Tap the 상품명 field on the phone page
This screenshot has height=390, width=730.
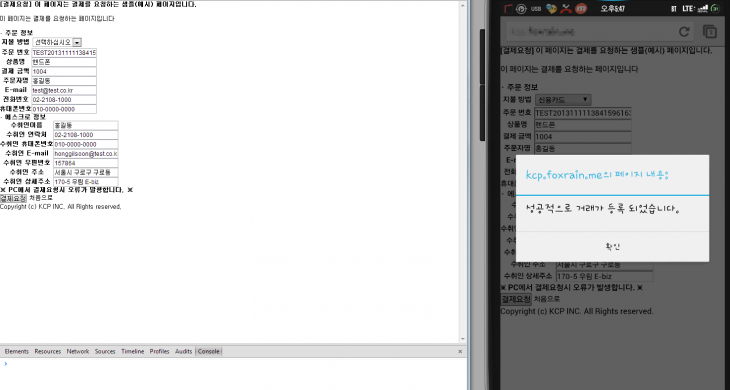tap(583, 125)
